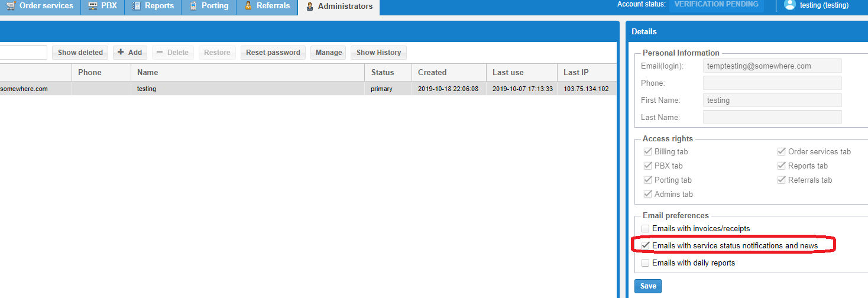The image size is (868, 298).
Task: Click the user avatar icon beside testing
Action: pyautogui.click(x=789, y=5)
